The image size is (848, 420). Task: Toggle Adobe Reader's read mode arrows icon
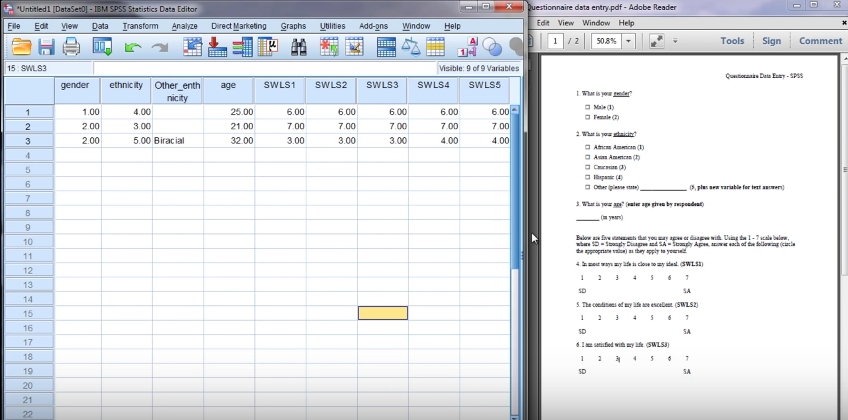[655, 41]
